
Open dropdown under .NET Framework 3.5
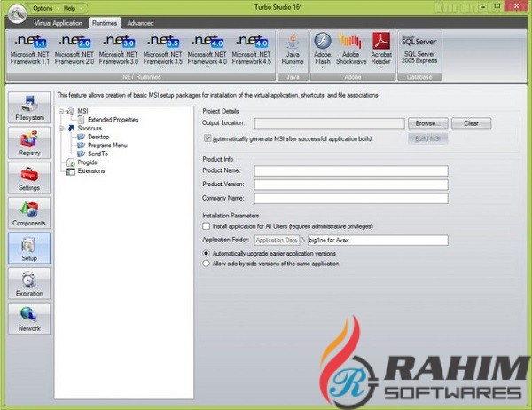point(163,67)
